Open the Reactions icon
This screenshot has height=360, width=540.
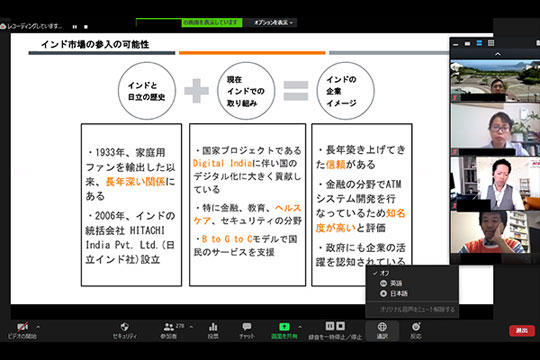pyautogui.click(x=416, y=327)
